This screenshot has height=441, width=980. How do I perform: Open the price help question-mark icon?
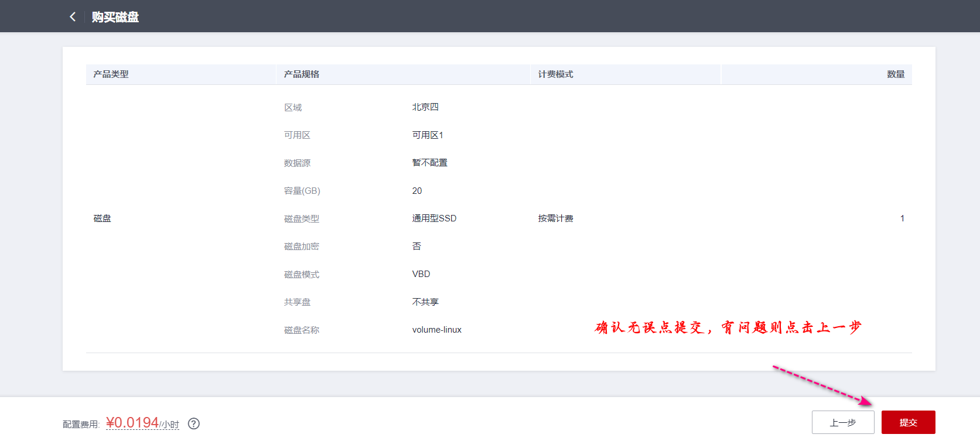tap(194, 423)
